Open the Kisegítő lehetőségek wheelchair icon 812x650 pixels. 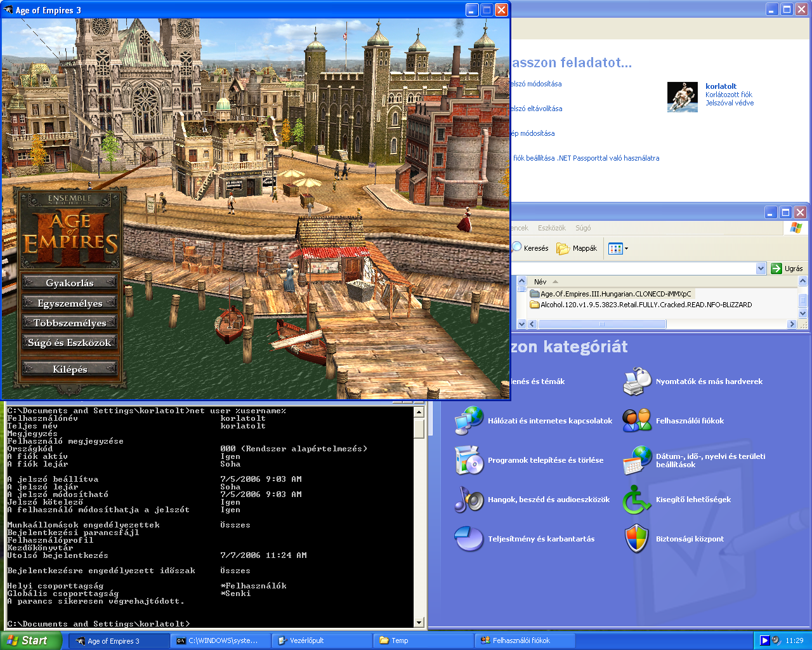(x=637, y=500)
